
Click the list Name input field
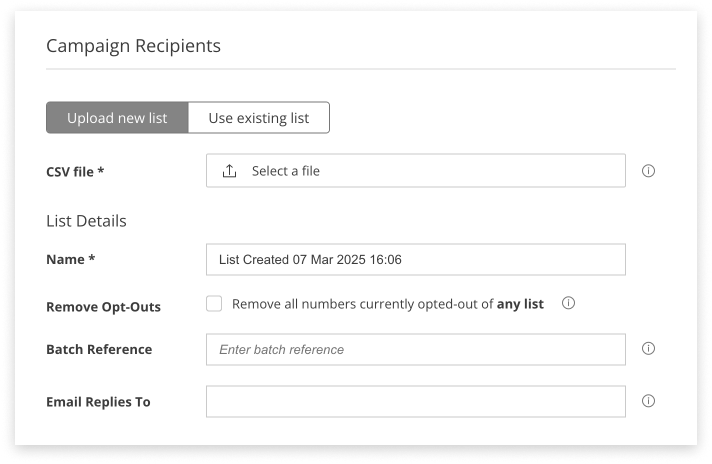click(x=415, y=260)
